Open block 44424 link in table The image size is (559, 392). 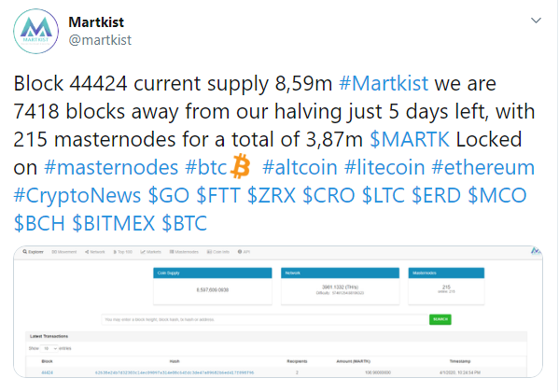(47, 372)
